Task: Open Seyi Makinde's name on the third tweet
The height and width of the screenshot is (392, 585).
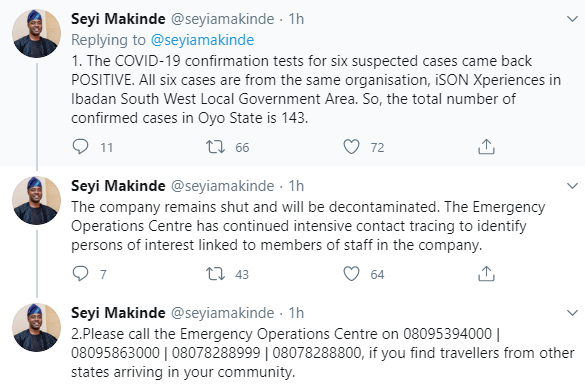Action: [x=118, y=313]
